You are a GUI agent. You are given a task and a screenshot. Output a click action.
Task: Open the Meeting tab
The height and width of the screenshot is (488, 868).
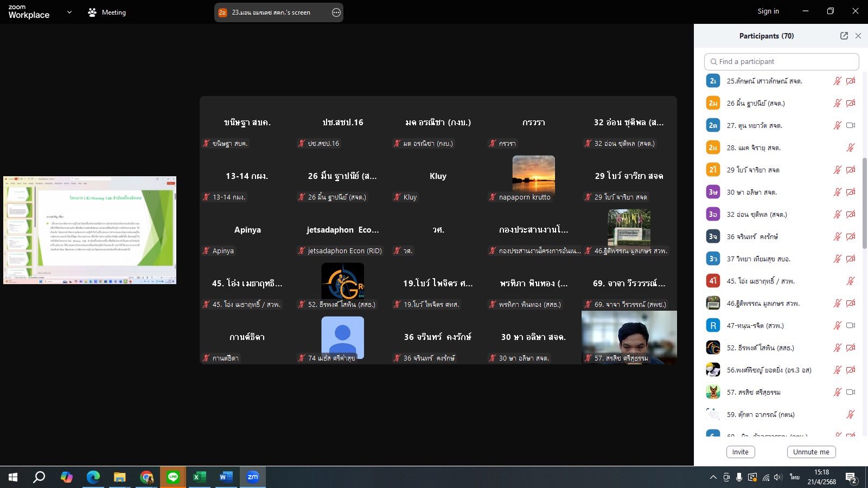pyautogui.click(x=107, y=12)
